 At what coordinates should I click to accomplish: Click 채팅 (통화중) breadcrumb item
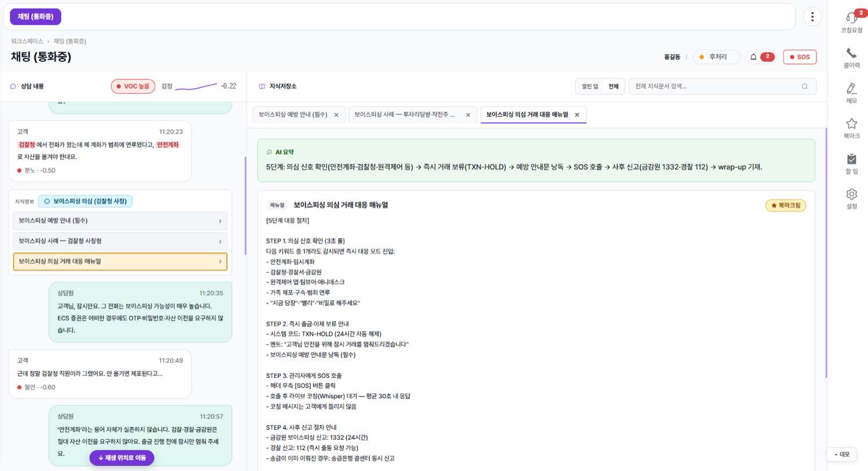coord(70,41)
